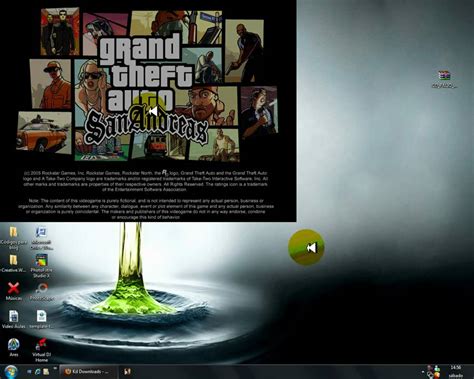Image resolution: width=474 pixels, height=379 pixels.
Task: Click Show Desktop in quick launch
Action: coord(29,371)
